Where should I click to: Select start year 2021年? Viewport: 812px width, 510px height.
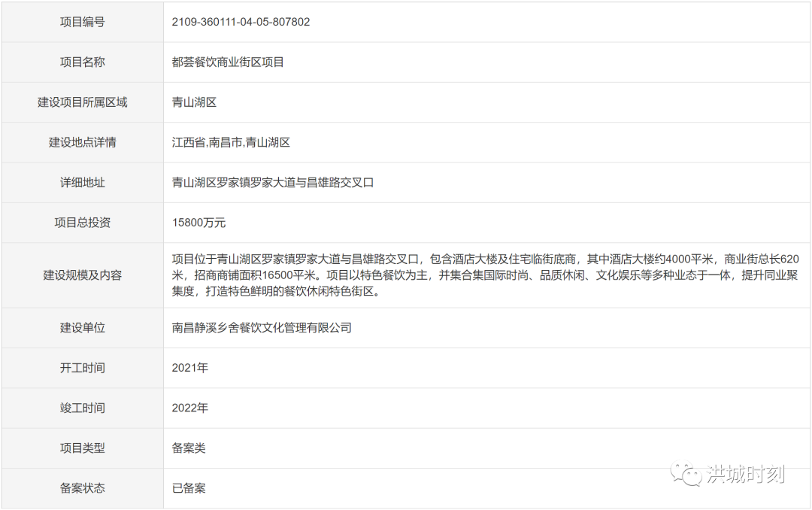(x=190, y=368)
